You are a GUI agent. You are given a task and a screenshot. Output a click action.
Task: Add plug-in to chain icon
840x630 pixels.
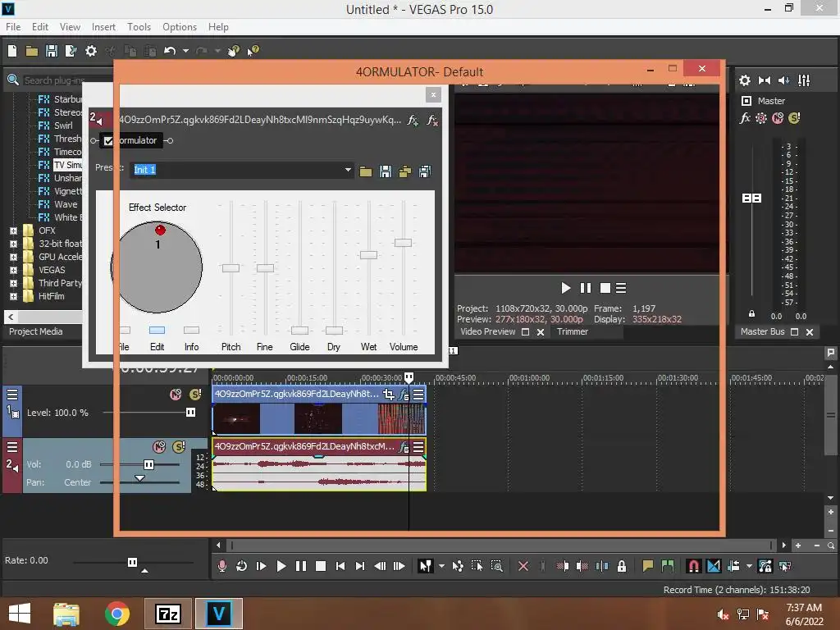pyautogui.click(x=413, y=120)
